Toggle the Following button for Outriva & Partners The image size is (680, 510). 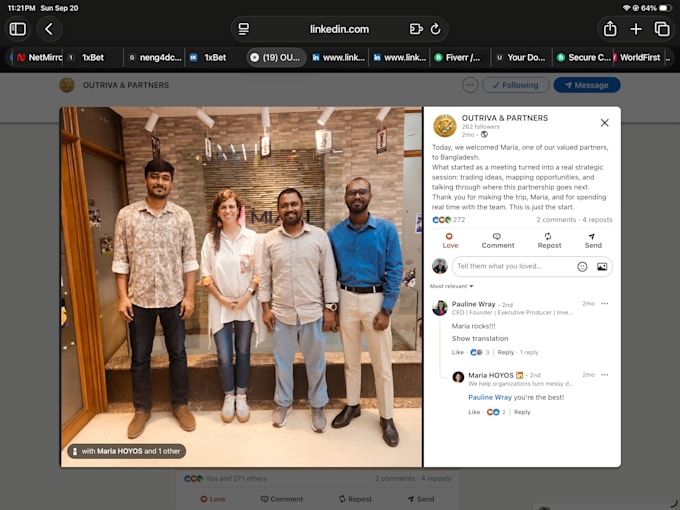(x=516, y=85)
